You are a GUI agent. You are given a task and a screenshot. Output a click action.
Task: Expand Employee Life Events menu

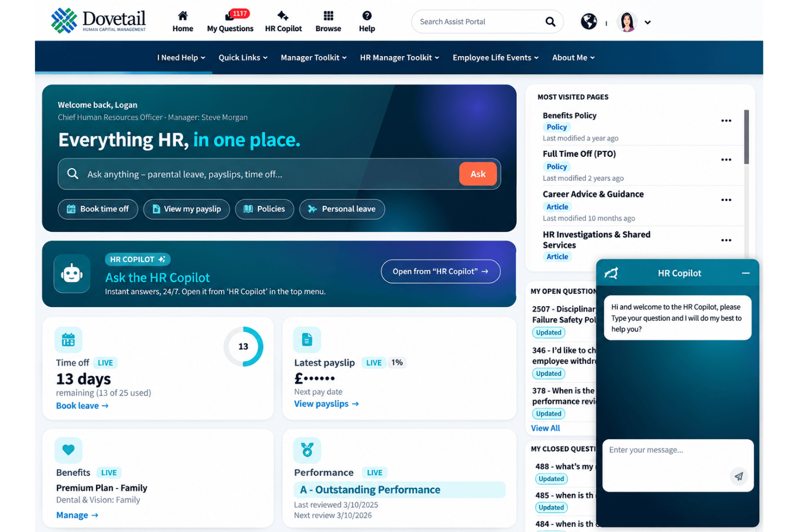point(496,58)
